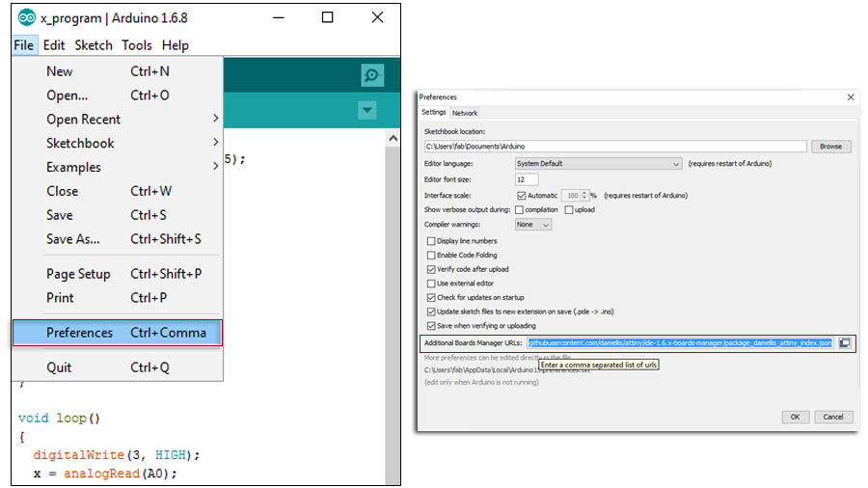Viewport: 868px width, 488px height.
Task: Open the Serial Monitor magnifier icon
Action: pyautogui.click(x=372, y=74)
